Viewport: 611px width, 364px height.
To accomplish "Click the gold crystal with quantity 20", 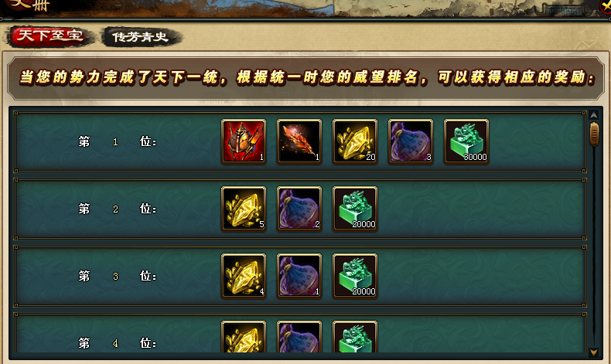I will tap(355, 141).
